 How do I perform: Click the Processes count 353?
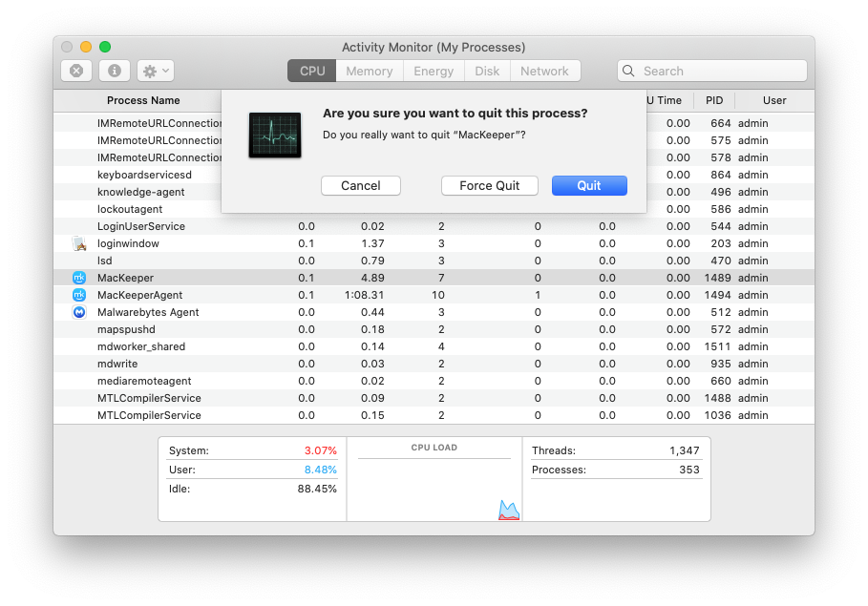click(689, 470)
